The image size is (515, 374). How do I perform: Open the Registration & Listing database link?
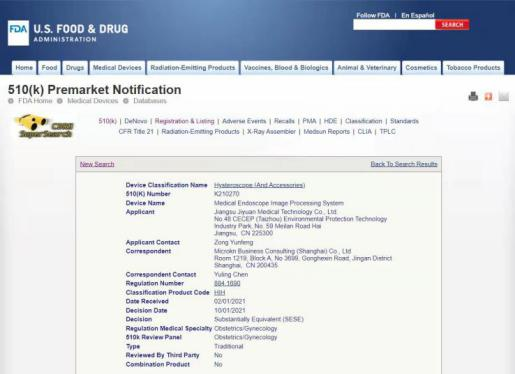pos(184,121)
